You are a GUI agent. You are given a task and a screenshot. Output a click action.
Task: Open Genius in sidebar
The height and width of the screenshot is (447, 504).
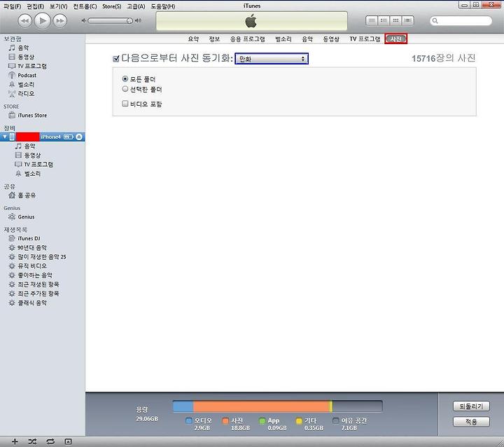(x=26, y=217)
